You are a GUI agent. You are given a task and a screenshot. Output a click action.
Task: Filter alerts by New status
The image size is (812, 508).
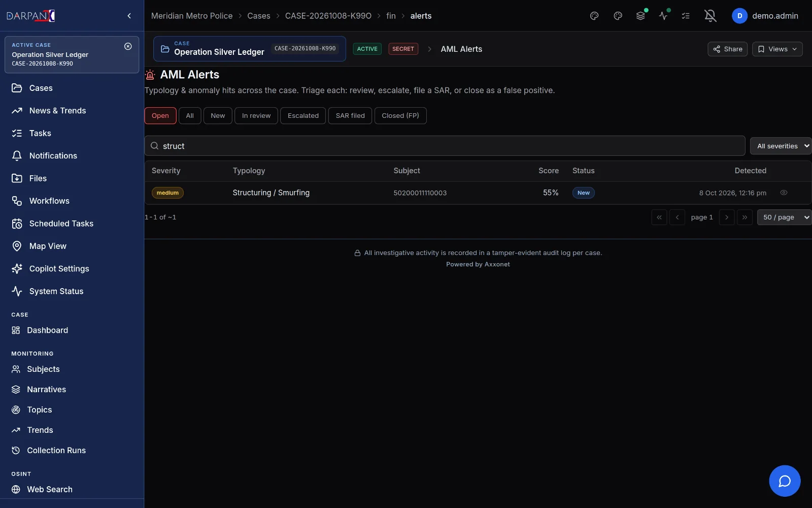218,116
